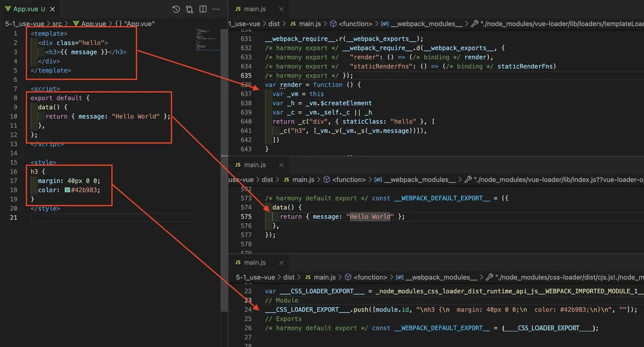The image size is (644, 347).
Task: Click the <script> tag on line 7
Action: coord(45,89)
